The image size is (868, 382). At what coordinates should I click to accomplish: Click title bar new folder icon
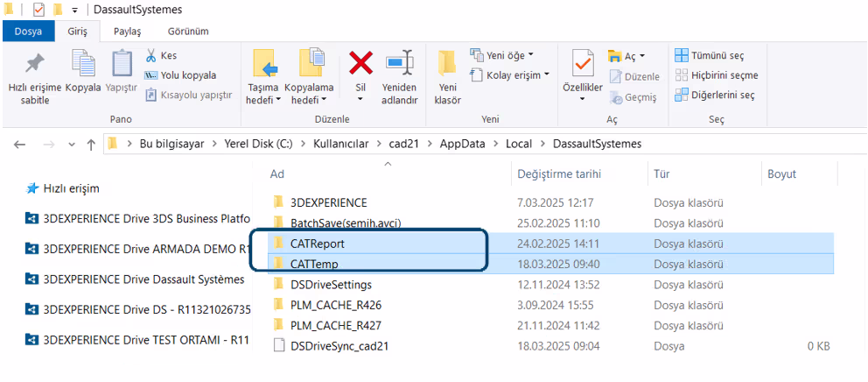(x=58, y=10)
